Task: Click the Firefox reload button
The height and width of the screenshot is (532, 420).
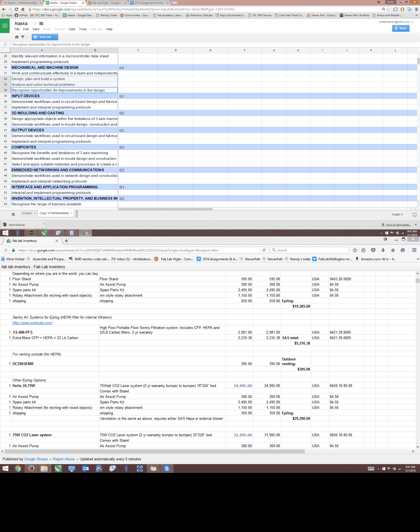Action: click(x=264, y=250)
